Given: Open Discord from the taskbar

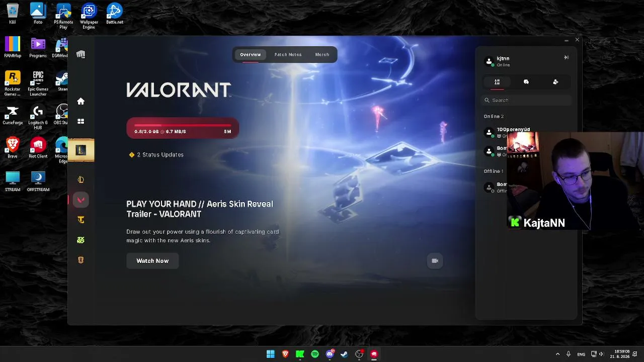Looking at the screenshot, I should point(330,354).
